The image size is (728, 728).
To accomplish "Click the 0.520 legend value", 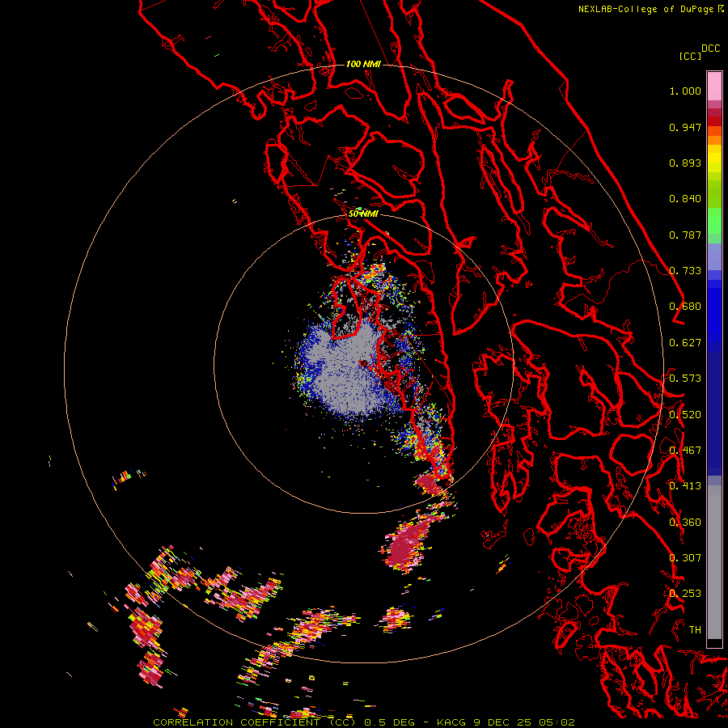I will 685,415.
